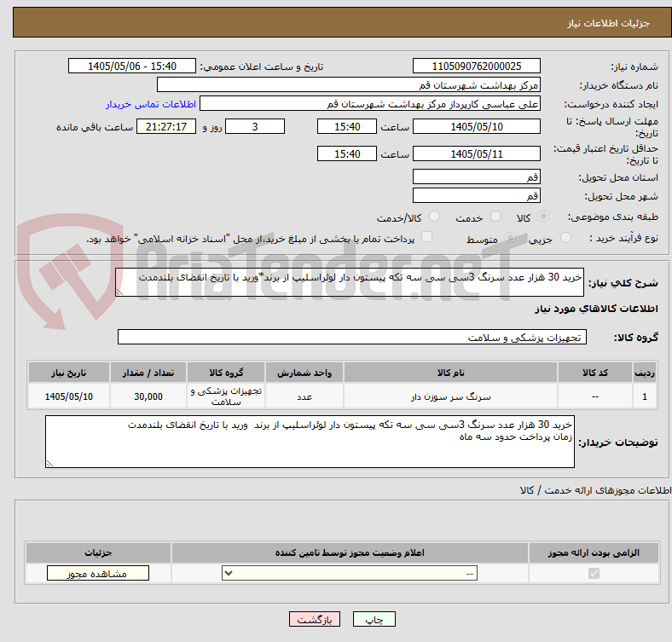
Task: Click the unit cell عدد
Action: click(x=304, y=396)
